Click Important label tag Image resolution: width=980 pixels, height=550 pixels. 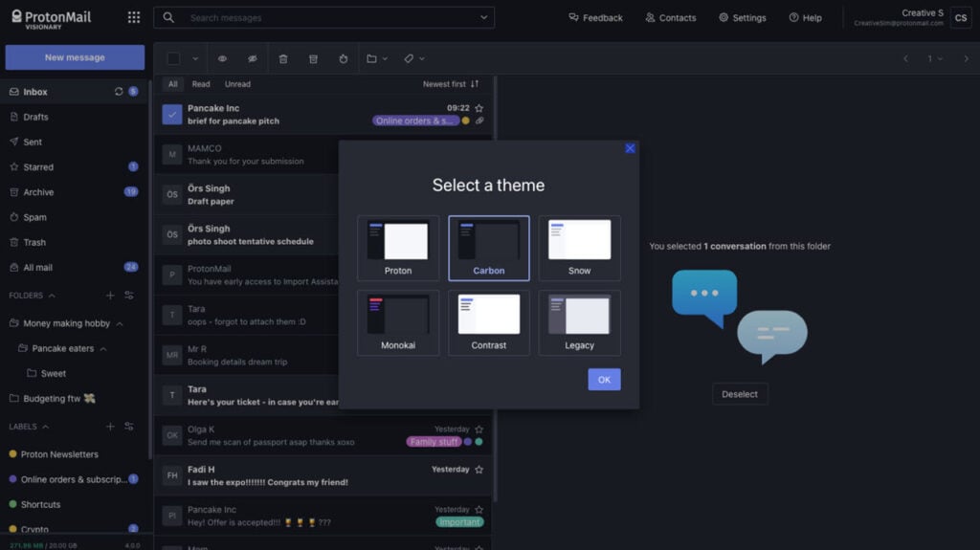tap(459, 522)
